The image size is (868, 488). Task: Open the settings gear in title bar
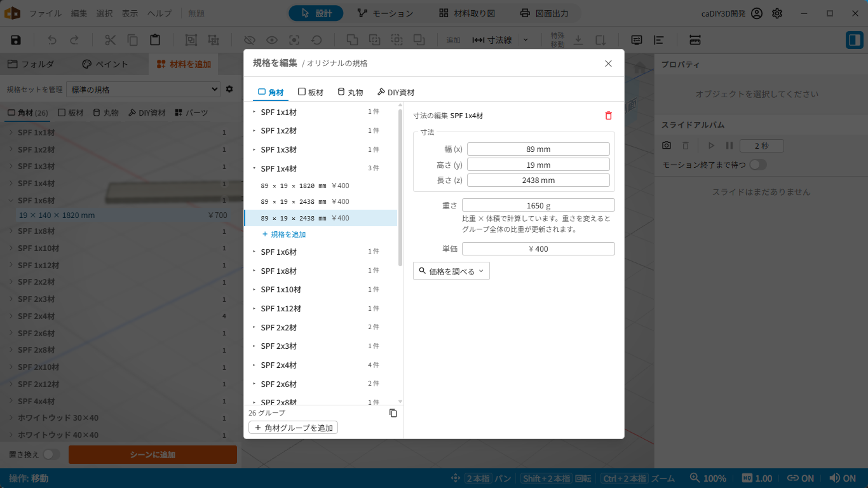click(x=777, y=13)
